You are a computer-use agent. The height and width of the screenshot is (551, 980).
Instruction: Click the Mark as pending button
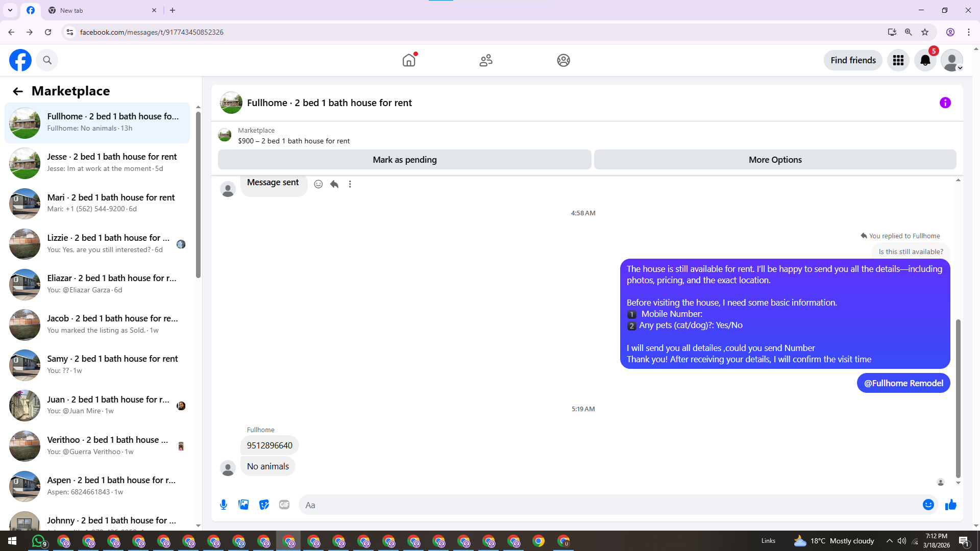coord(404,160)
